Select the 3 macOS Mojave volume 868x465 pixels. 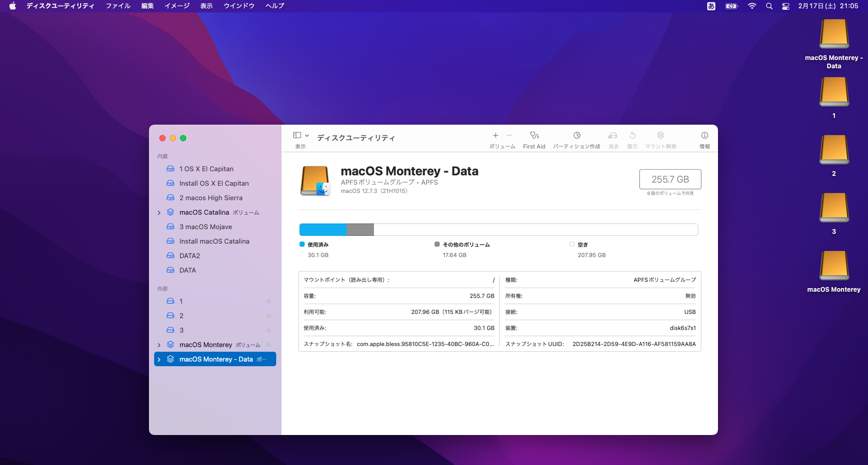pyautogui.click(x=215, y=227)
